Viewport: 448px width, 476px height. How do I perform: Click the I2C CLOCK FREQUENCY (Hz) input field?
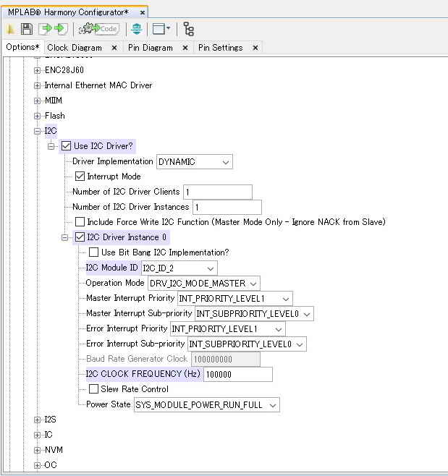click(238, 374)
